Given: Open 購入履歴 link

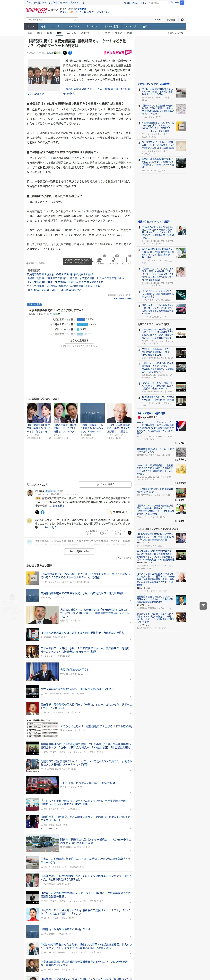Looking at the screenshot, I should click(171, 20).
